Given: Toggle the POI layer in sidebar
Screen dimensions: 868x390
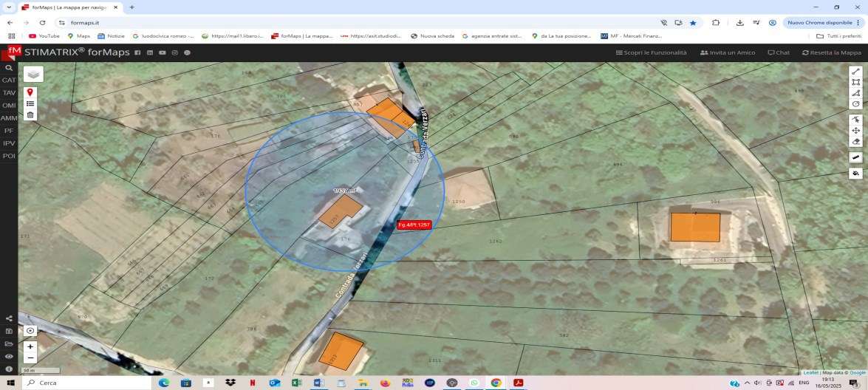Looking at the screenshot, I should pos(9,156).
